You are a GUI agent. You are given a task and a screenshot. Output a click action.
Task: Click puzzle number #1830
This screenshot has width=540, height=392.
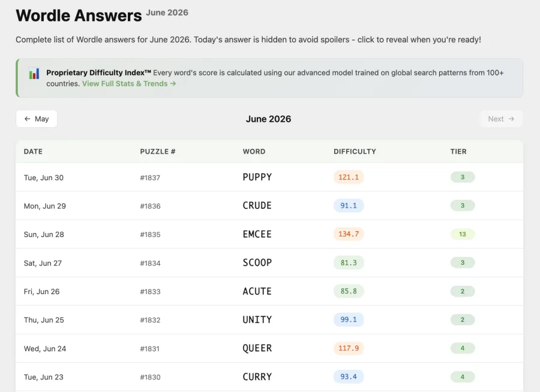click(x=150, y=377)
